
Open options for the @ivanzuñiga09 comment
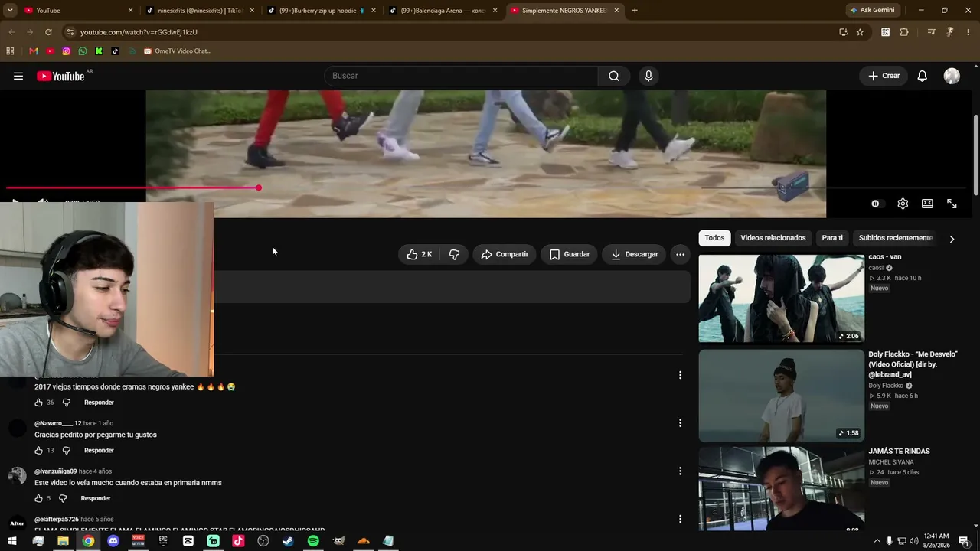tap(680, 471)
